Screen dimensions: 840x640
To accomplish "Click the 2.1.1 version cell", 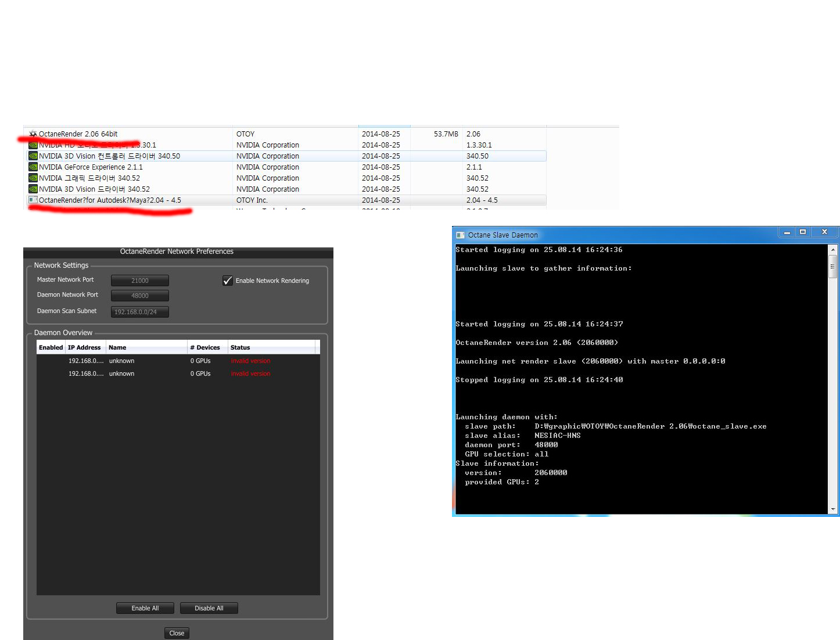I will click(474, 167).
